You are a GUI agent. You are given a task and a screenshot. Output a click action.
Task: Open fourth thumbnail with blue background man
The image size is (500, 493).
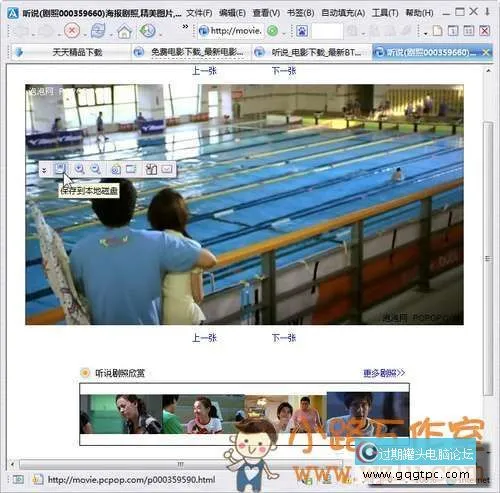click(x=368, y=414)
